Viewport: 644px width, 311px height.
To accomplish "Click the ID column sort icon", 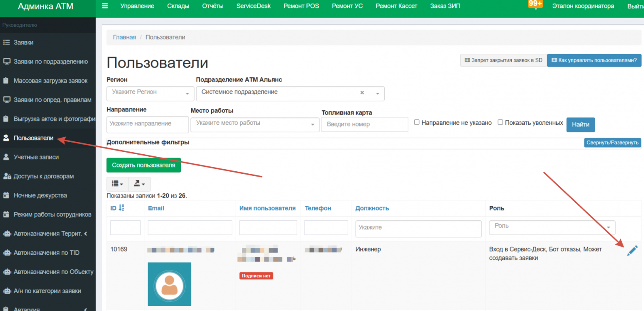I will (x=121, y=208).
